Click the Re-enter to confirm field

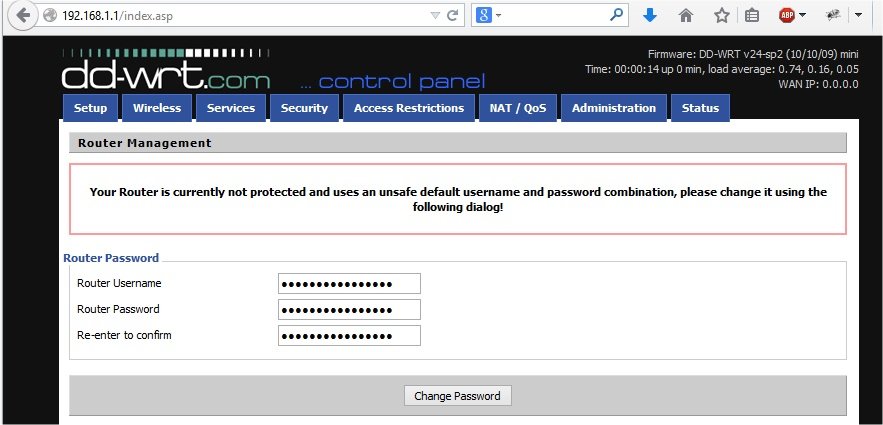349,335
